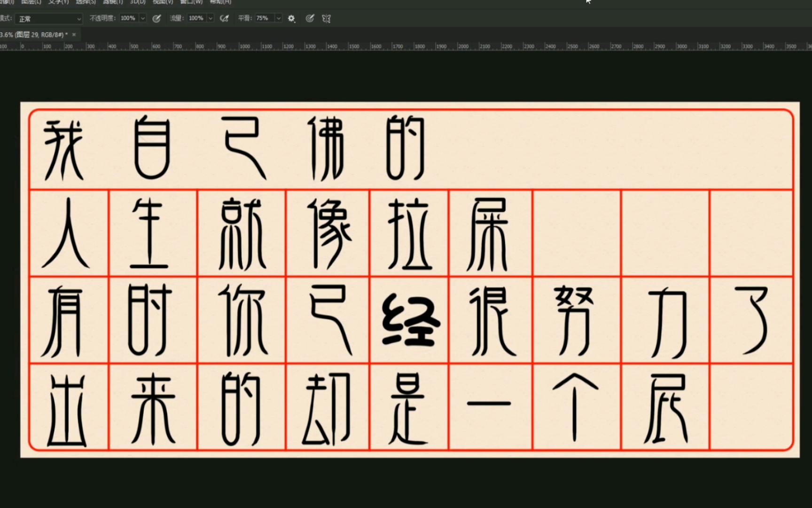Select the flow airbrush icon after 流量
The image size is (812, 508).
[225, 18]
